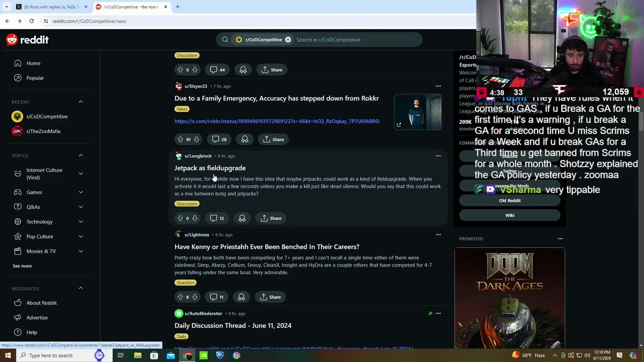Remove the r/CoDCompetitive search filter chip

click(288, 40)
